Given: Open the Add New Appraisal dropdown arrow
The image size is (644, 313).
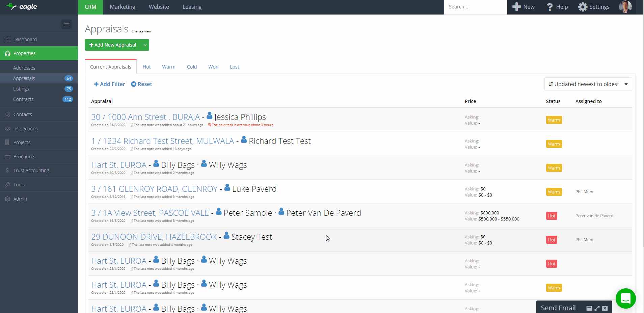Looking at the screenshot, I should tap(145, 45).
